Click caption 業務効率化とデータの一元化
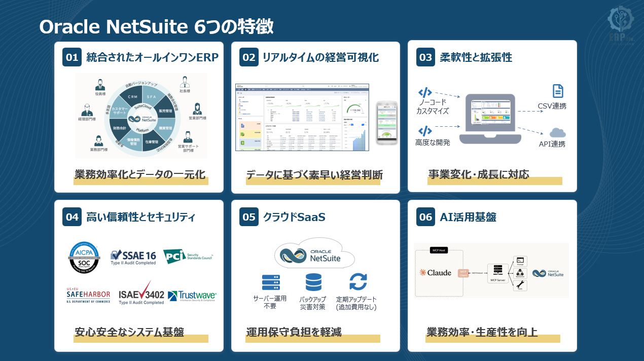The width and height of the screenshot is (644, 361). coord(140,174)
